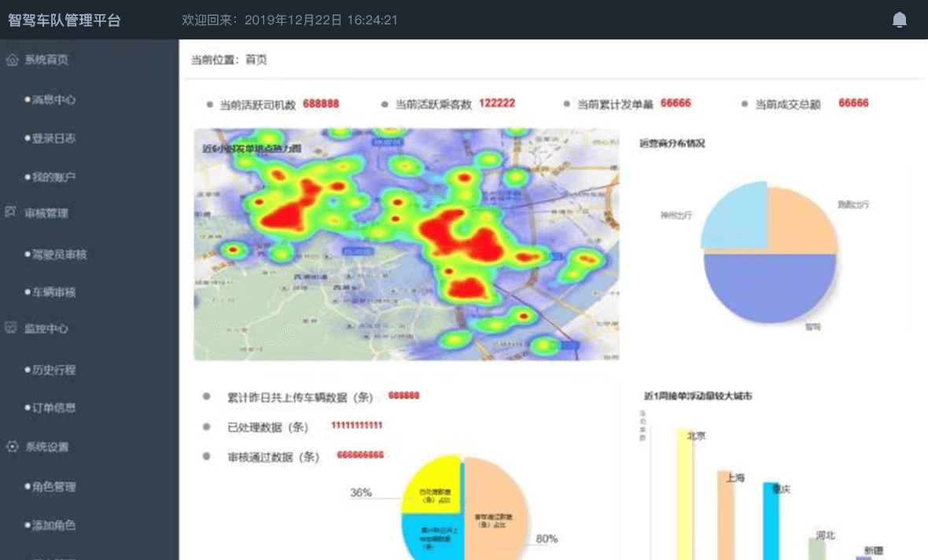Click the 已处理数据 value 1111111111
The image size is (928, 560).
point(357,425)
